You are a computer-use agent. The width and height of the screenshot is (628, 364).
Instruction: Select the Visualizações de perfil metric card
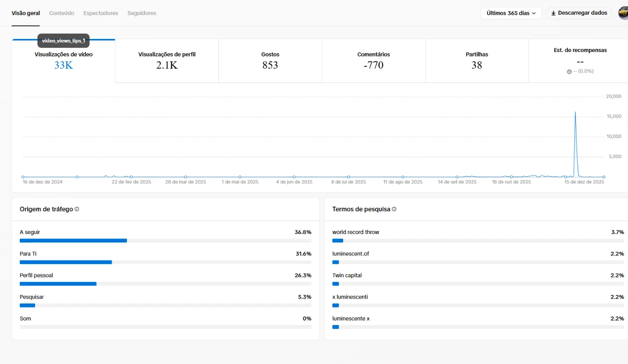click(x=167, y=61)
